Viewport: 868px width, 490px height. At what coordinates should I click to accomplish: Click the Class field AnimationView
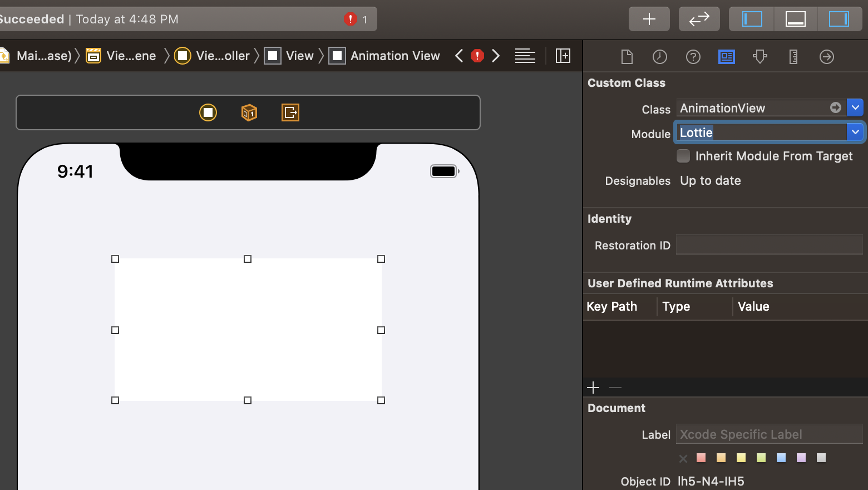[761, 107]
